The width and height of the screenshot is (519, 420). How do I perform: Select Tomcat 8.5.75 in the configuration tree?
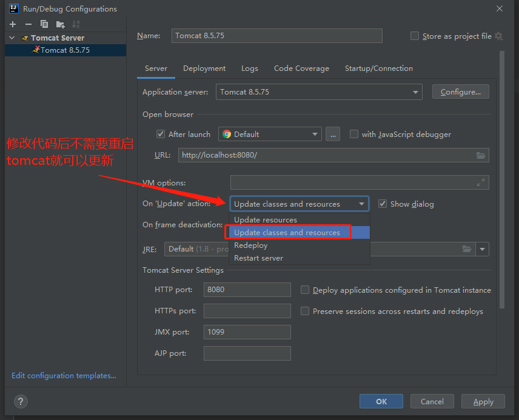tap(65, 50)
